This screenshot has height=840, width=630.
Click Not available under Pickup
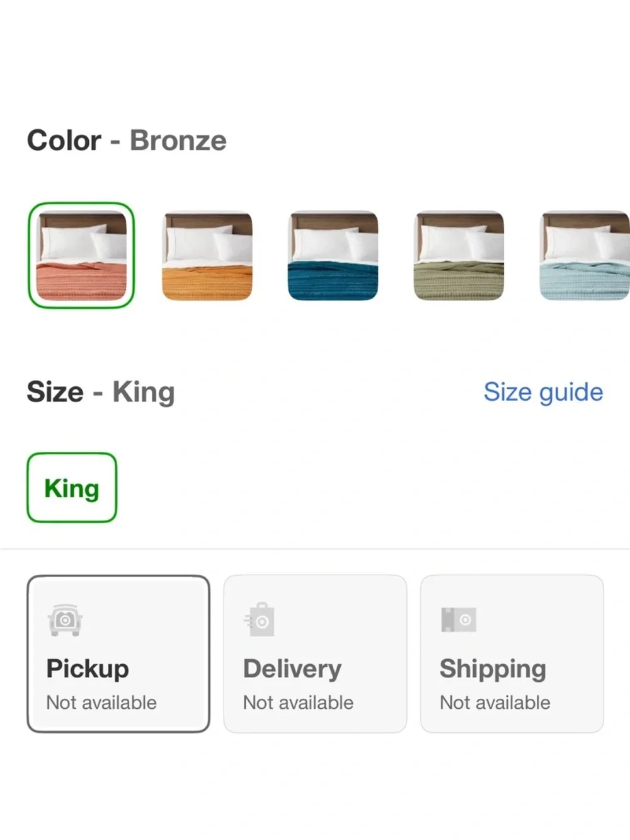pyautogui.click(x=101, y=703)
